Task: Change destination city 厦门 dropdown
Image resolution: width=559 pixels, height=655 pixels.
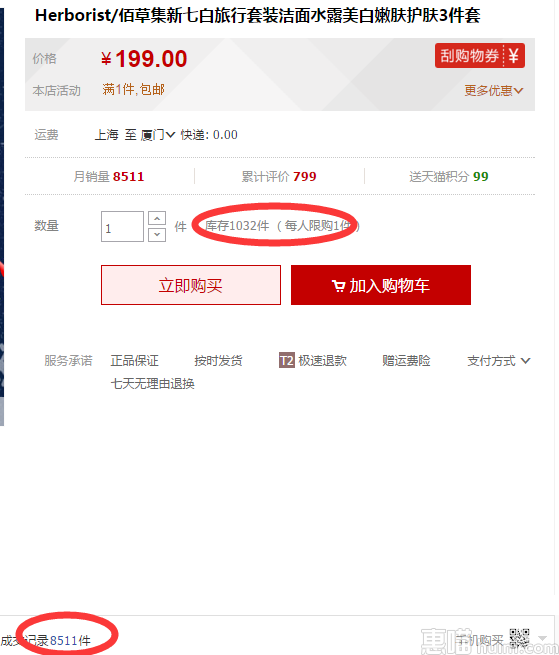Action: tap(158, 135)
